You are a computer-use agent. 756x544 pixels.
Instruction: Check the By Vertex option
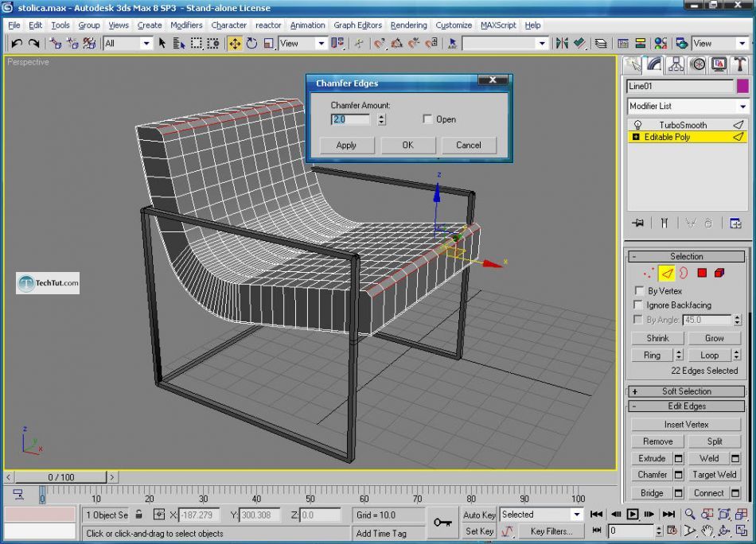coord(638,291)
